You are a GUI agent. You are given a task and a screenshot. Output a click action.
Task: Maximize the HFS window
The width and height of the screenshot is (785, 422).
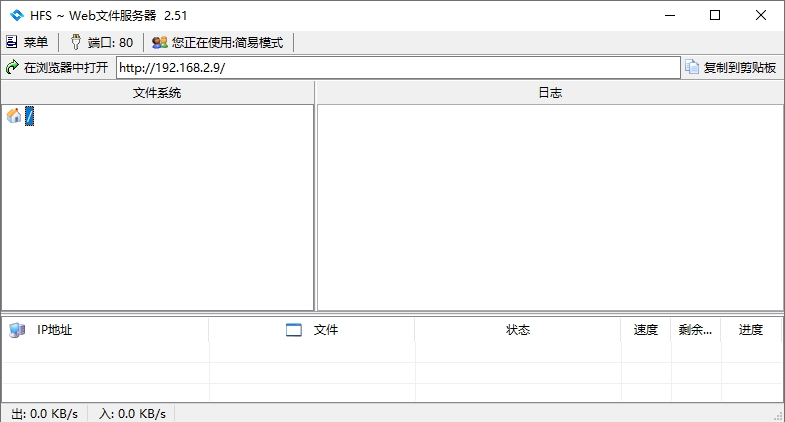click(x=715, y=16)
